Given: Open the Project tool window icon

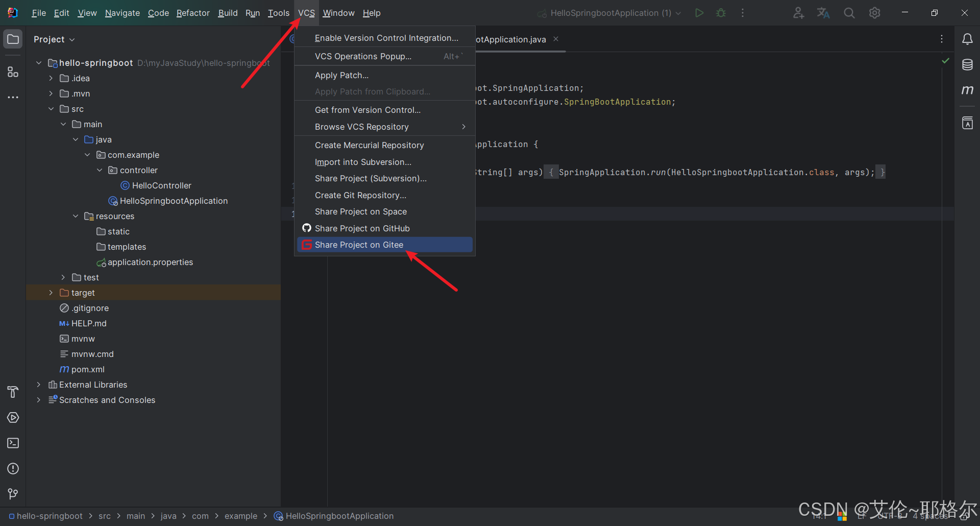Looking at the screenshot, I should [13, 39].
